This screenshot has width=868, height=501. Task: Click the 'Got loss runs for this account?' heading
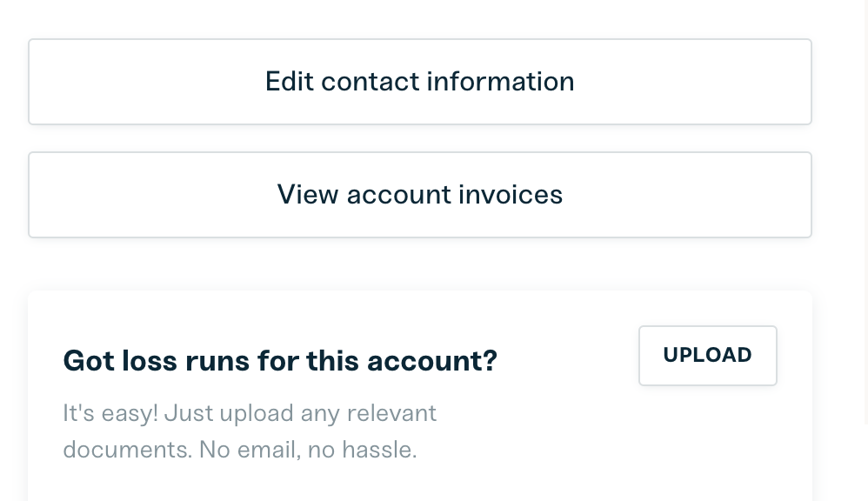(280, 360)
